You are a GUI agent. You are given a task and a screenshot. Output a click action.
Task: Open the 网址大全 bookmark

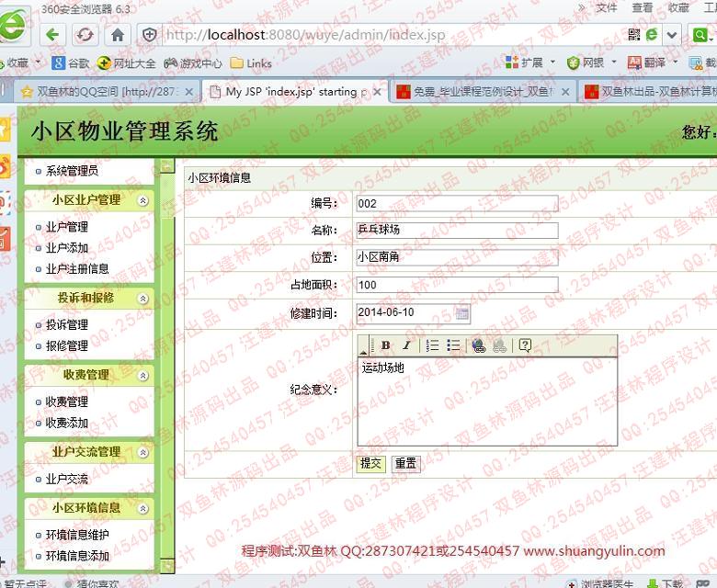pos(126,63)
